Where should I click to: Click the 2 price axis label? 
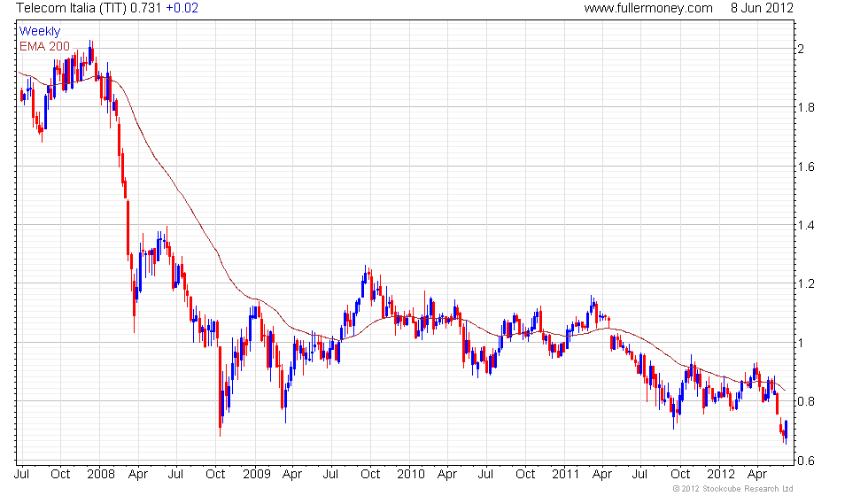[801, 49]
